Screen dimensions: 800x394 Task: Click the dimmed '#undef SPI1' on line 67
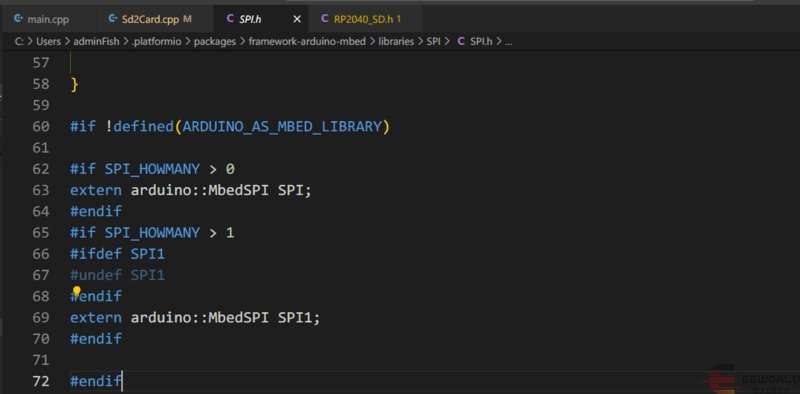coord(117,275)
